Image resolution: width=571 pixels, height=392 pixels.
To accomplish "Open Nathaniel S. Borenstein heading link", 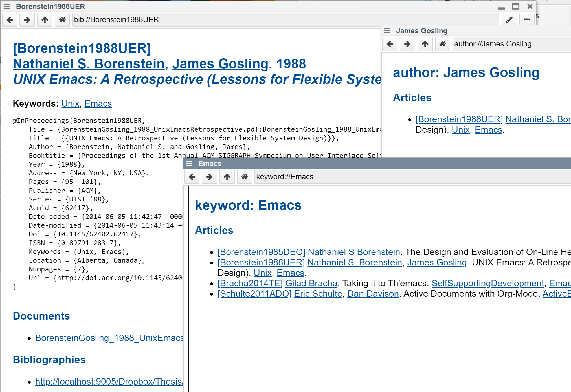I will click(x=89, y=64).
